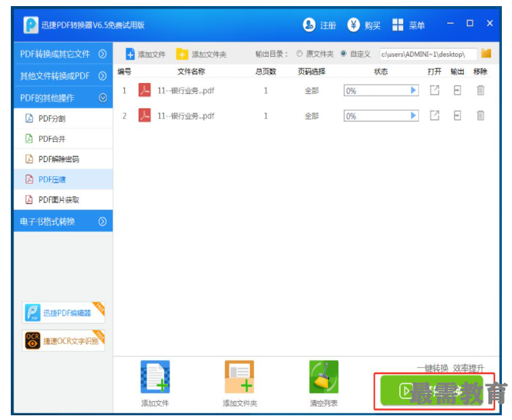The image size is (512, 420).
Task: Open the 捷速OCR文字识别 promo banner
Action: pos(63,340)
